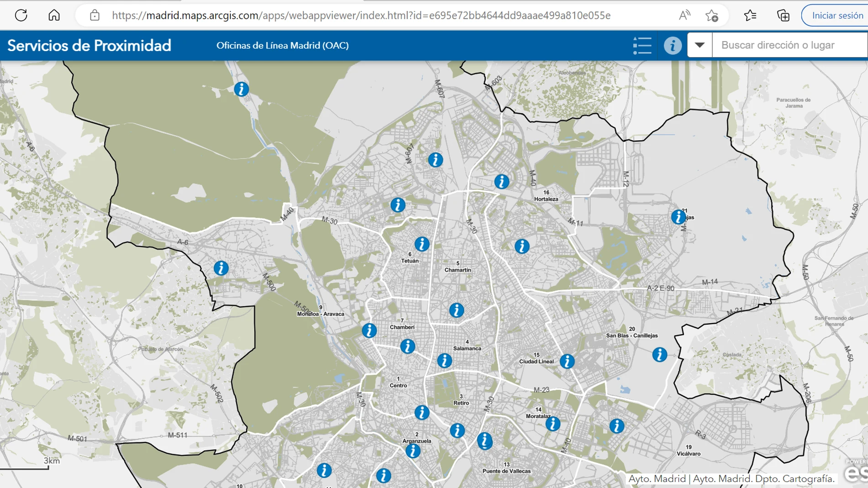Select the office marker southwest of Retiro

pyautogui.click(x=457, y=430)
